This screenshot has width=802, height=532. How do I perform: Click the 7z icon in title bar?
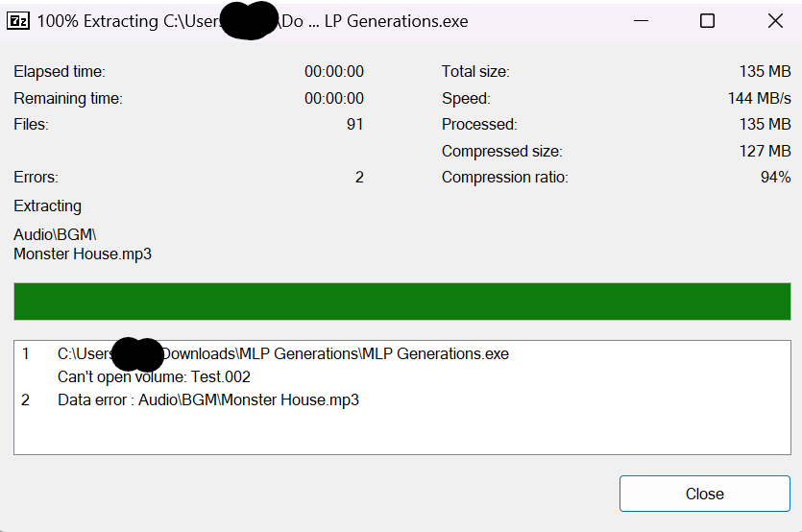(17, 20)
